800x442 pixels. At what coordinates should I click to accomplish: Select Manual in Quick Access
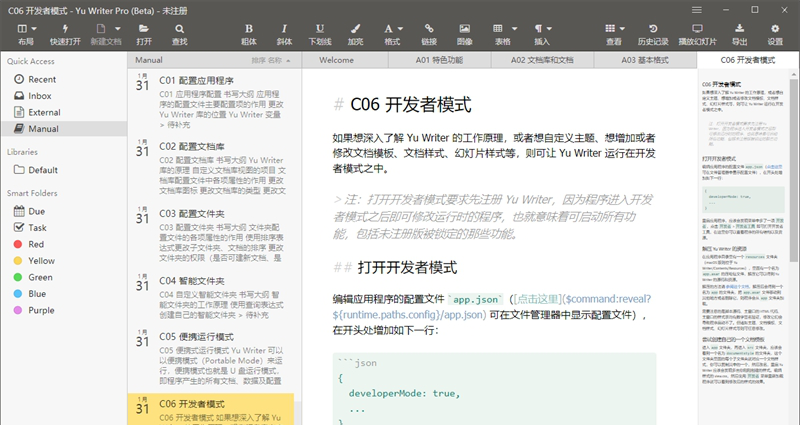pyautogui.click(x=64, y=129)
